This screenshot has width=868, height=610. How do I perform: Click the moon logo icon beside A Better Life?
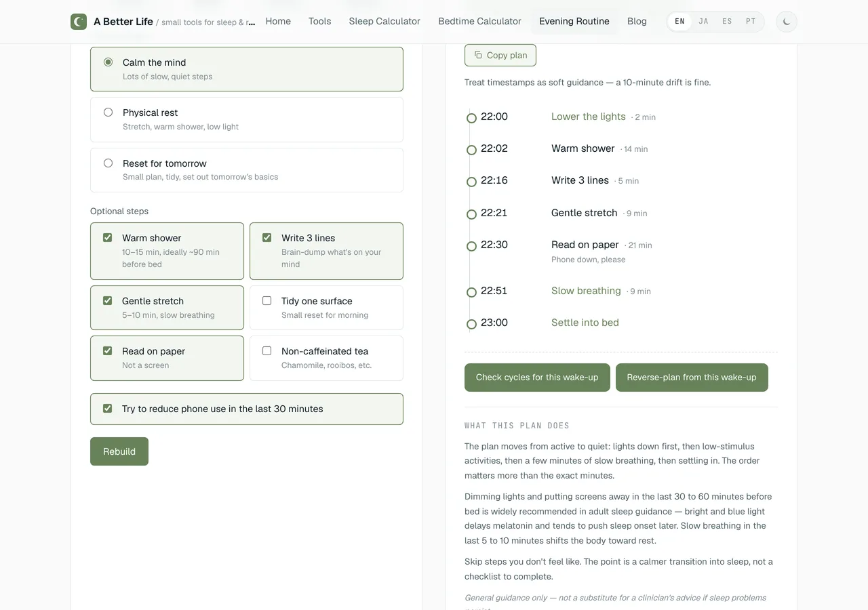[x=79, y=22]
